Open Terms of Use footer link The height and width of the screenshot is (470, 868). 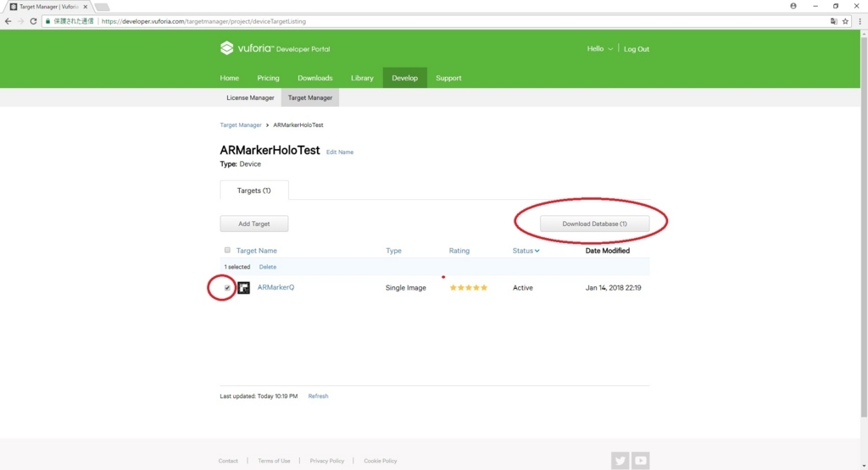[274, 461]
